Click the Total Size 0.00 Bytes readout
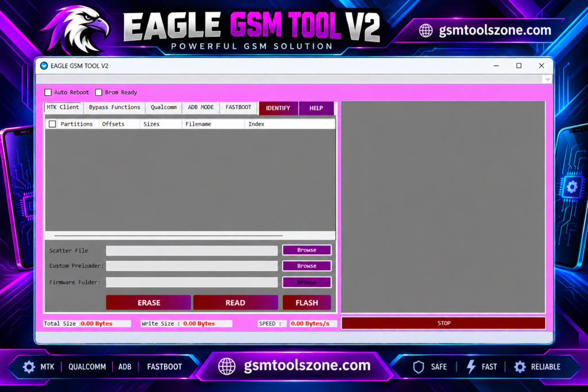Image resolution: width=588 pixels, height=392 pixels. tap(87, 324)
